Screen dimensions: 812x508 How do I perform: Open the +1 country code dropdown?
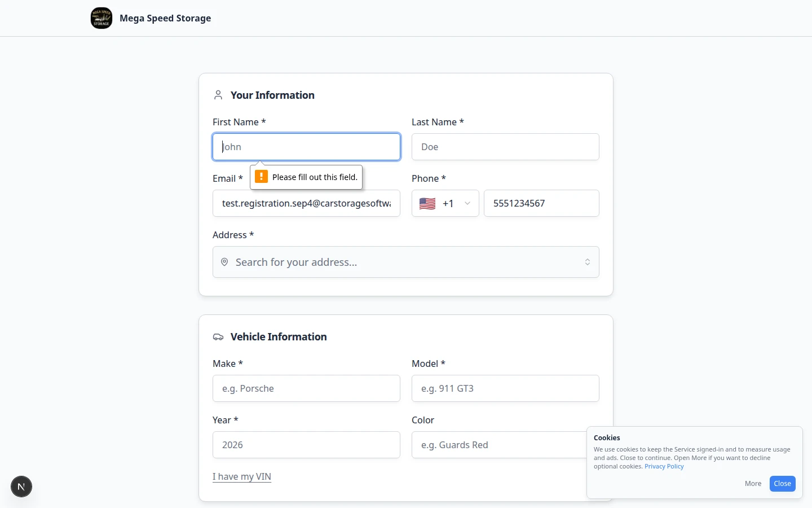(445, 203)
